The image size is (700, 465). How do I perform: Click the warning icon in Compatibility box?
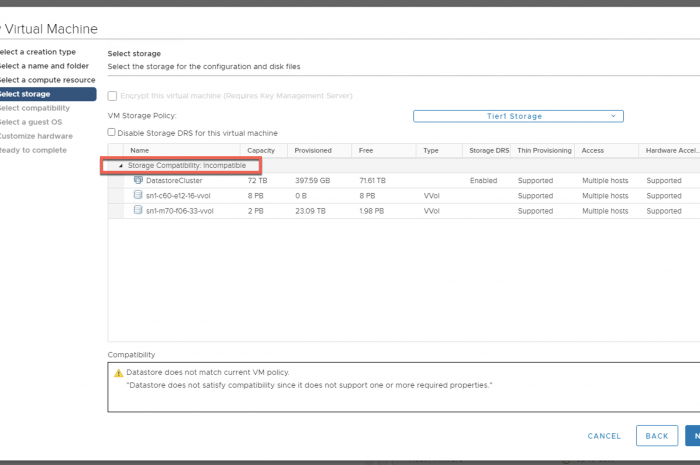118,373
